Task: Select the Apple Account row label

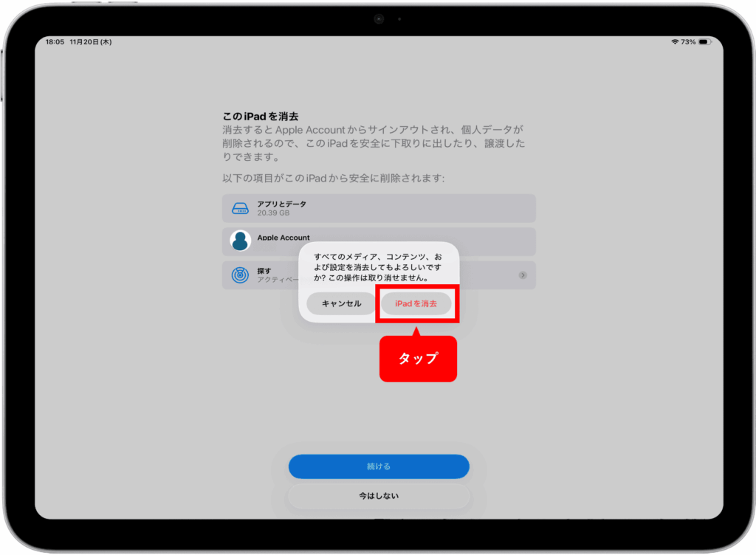Action: 283,238
